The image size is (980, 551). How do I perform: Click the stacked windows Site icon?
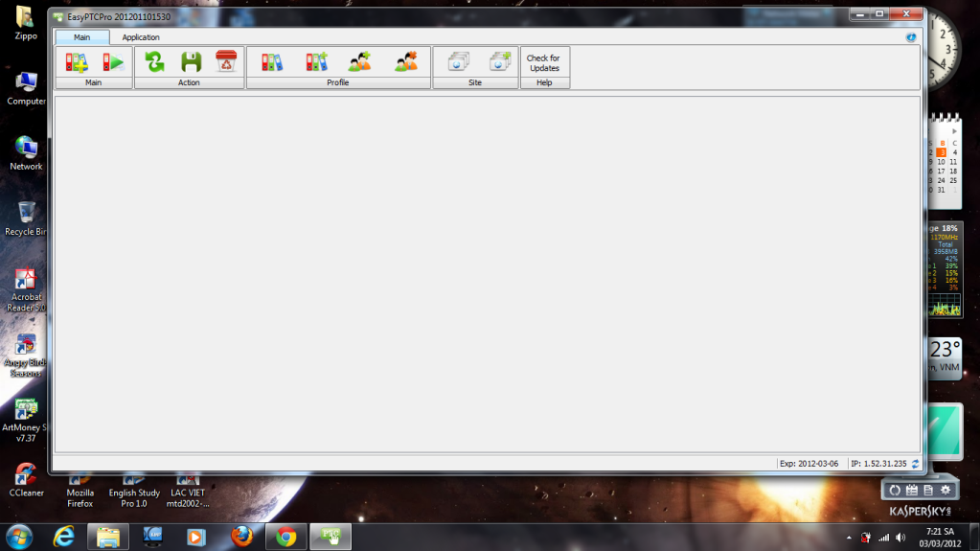tap(458, 62)
